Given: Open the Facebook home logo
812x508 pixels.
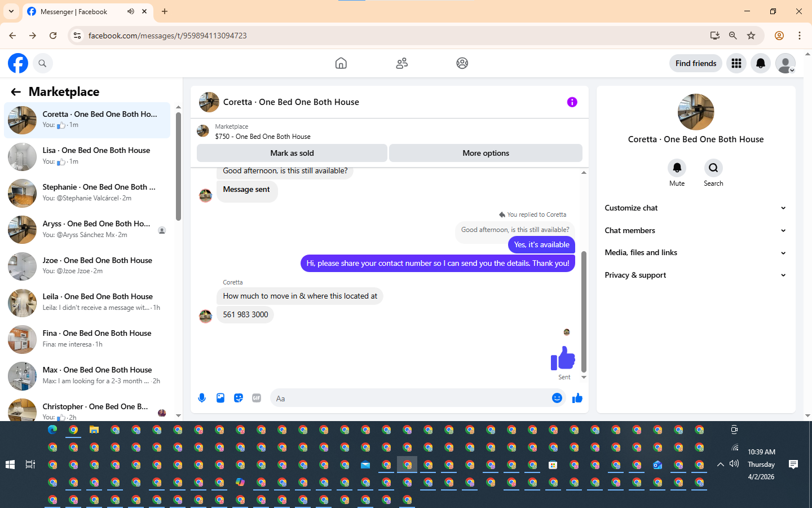Looking at the screenshot, I should click(18, 63).
